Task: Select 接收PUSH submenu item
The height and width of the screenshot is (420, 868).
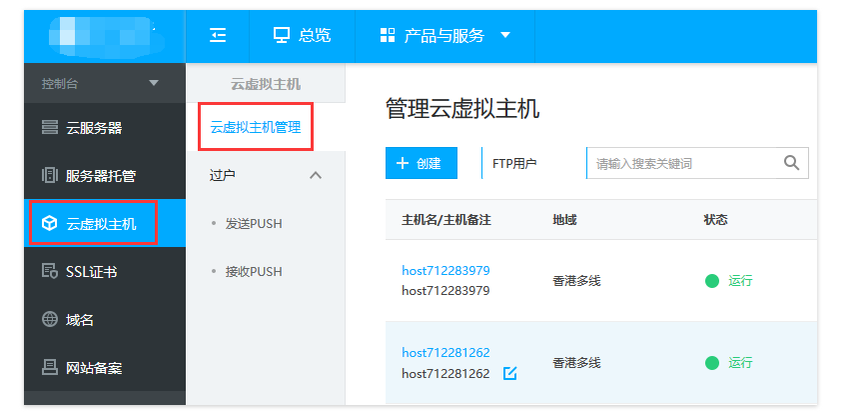Action: (254, 271)
